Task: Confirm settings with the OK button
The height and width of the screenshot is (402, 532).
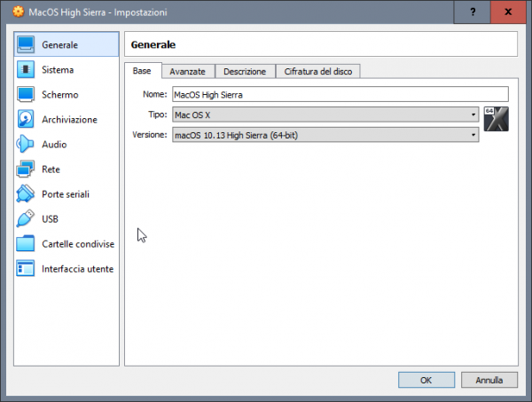Action: point(426,380)
